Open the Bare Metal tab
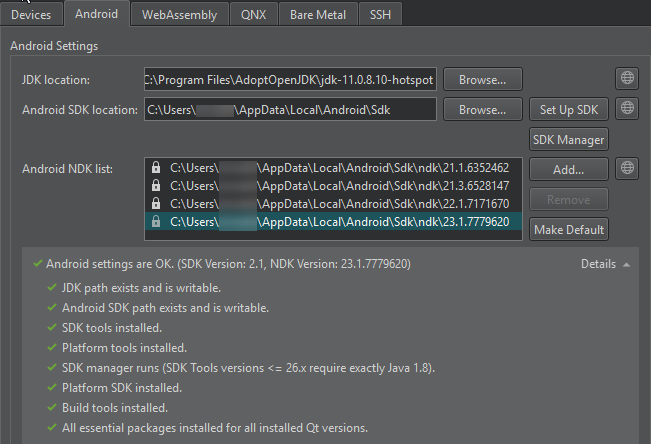Screen dimensions: 651x444 coord(317,14)
